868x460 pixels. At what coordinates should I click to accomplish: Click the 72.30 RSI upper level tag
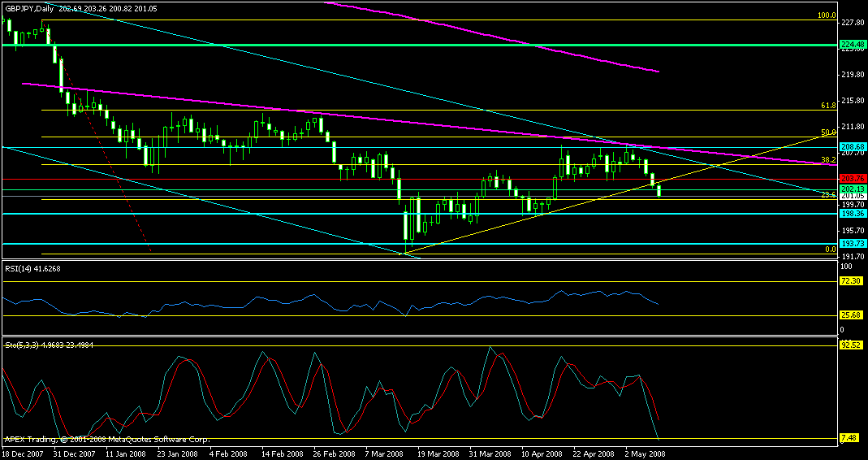850,280
